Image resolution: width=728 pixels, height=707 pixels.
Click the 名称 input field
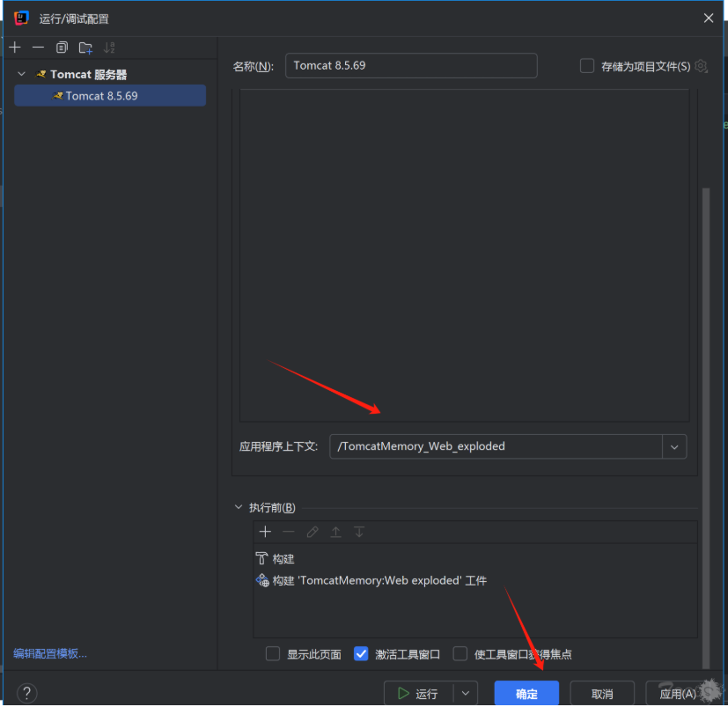point(411,65)
